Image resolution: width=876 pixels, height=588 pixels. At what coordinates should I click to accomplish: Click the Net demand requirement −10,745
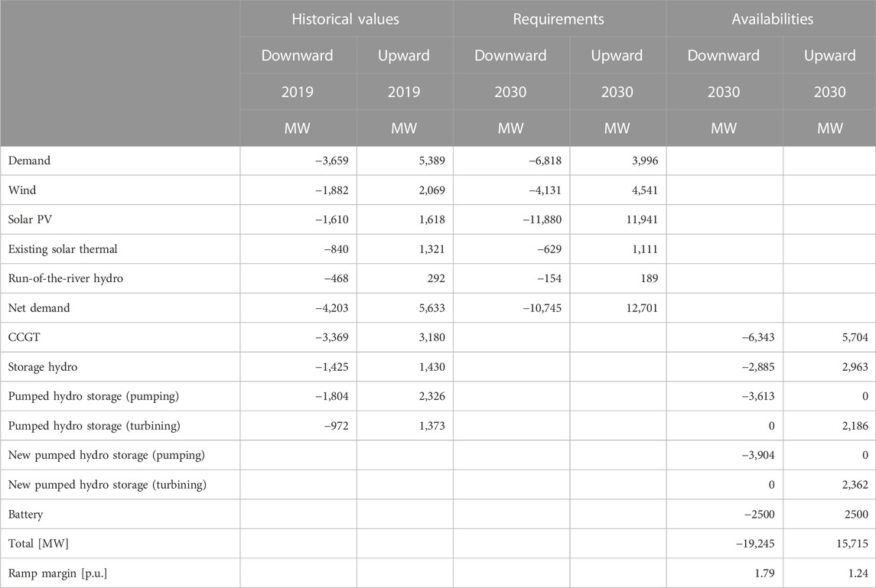(542, 308)
